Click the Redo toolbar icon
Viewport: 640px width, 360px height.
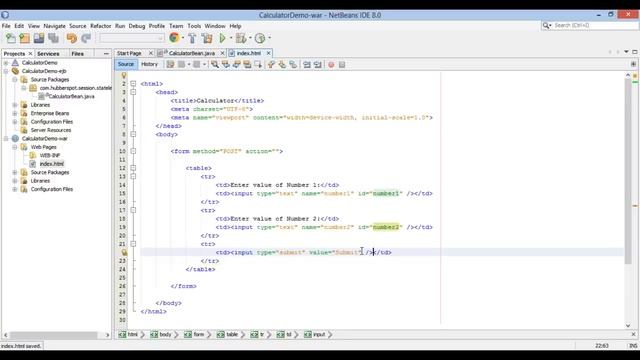(86, 38)
